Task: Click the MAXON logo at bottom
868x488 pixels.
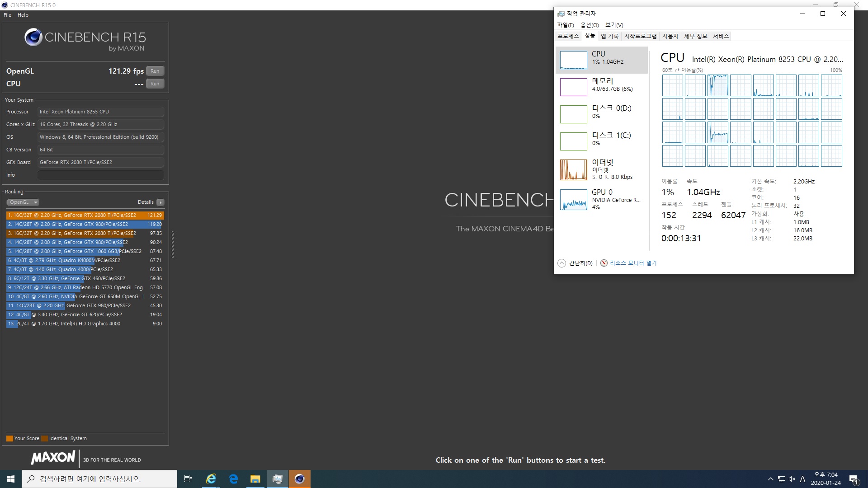Action: point(53,458)
